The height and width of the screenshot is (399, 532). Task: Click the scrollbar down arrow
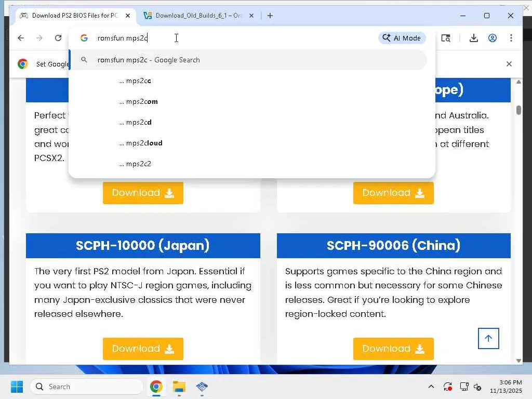(x=518, y=361)
